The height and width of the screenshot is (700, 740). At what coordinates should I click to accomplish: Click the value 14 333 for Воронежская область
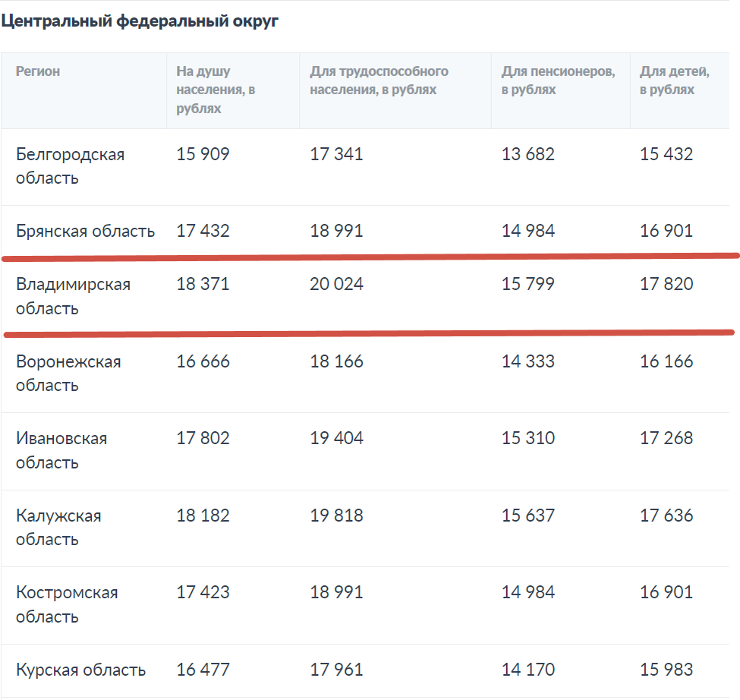pyautogui.click(x=528, y=361)
